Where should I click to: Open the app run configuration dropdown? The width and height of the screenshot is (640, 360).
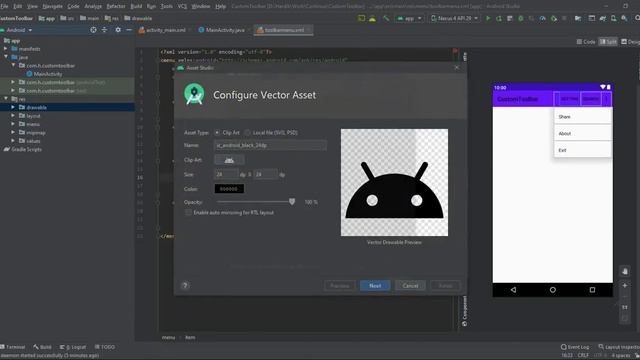tap(409, 18)
